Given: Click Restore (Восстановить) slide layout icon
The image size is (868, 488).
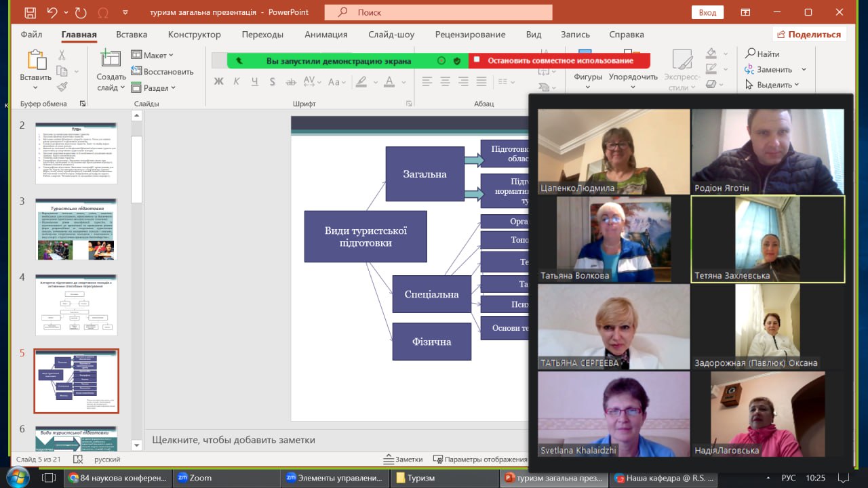Looking at the screenshot, I should (x=136, y=71).
